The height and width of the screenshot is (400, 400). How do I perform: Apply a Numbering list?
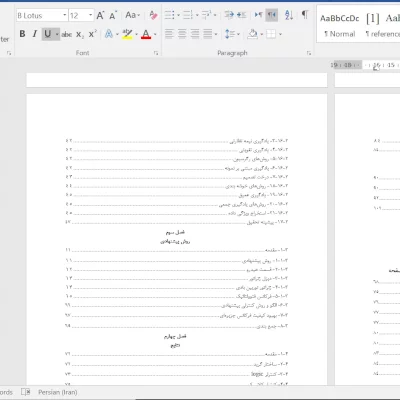[188, 15]
